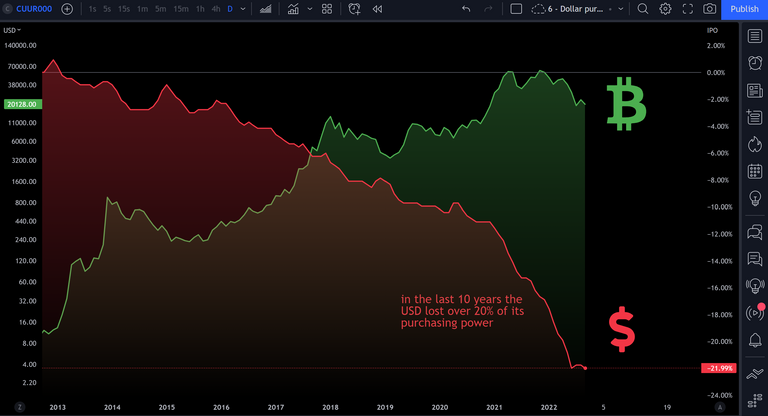Open the indicators menu
This screenshot has width=768, height=416.
tap(293, 9)
